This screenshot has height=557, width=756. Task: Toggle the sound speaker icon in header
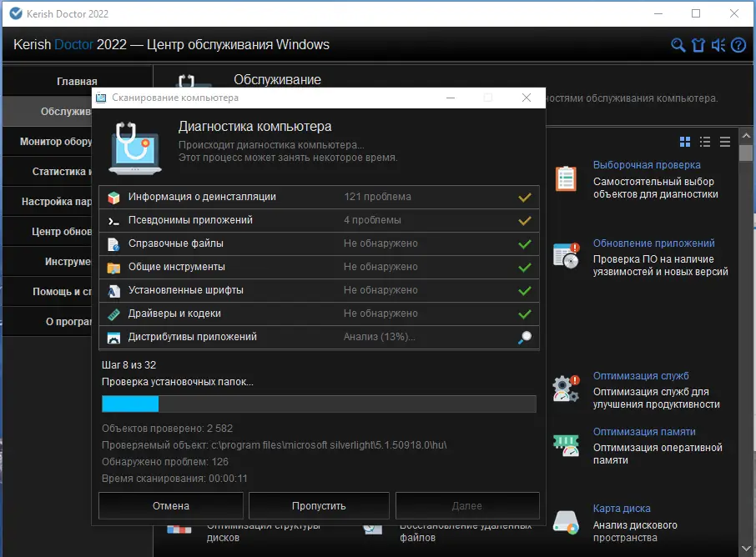(x=718, y=45)
